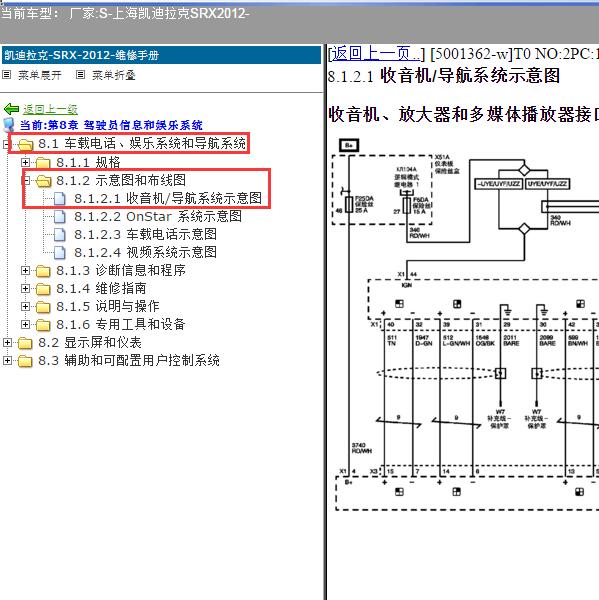599x600 pixels.
Task: Expand the 8.3 辅助和可配置用户控制系统 node
Action: 7,360
